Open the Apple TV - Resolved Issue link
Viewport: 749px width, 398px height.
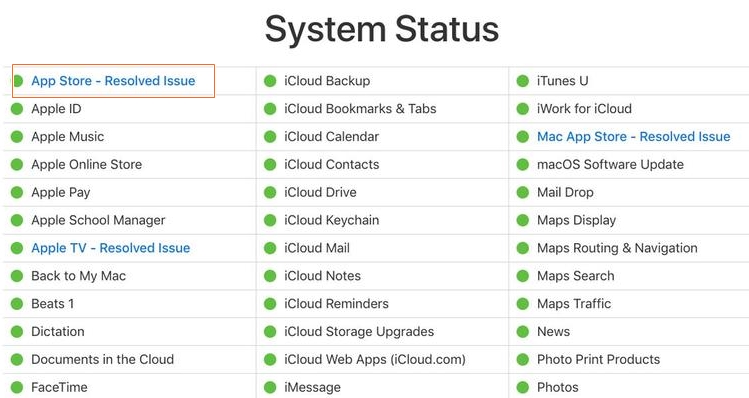pos(111,248)
